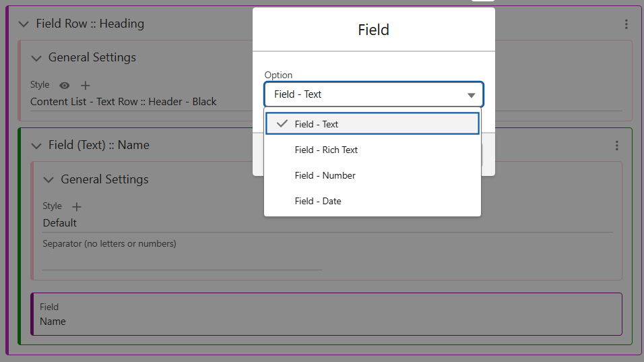This screenshot has height=362, width=644.
Task: Select the Field - Date option
Action: 318,201
